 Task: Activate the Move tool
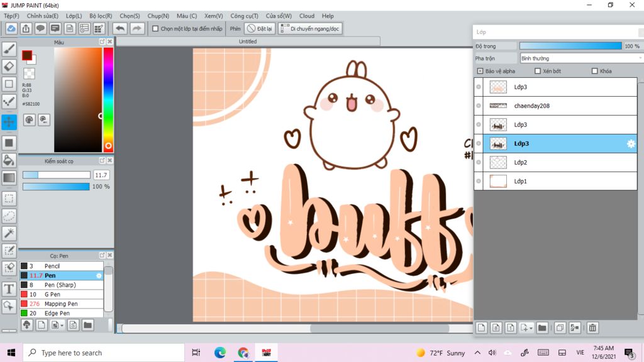[9, 122]
